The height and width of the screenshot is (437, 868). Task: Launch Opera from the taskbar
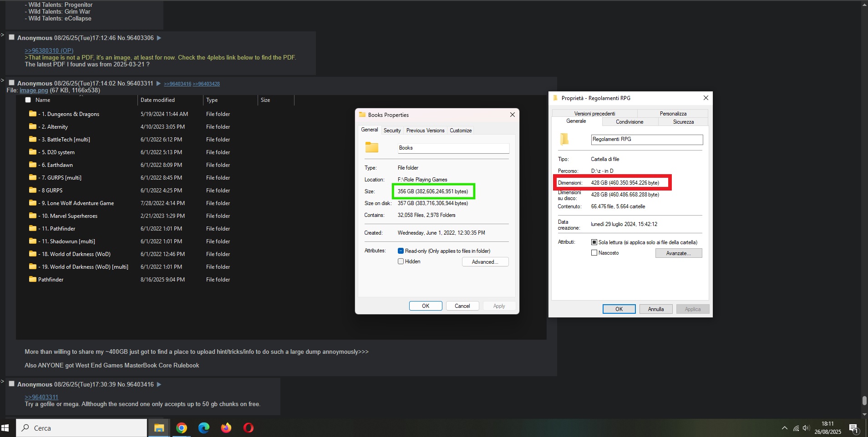249,428
